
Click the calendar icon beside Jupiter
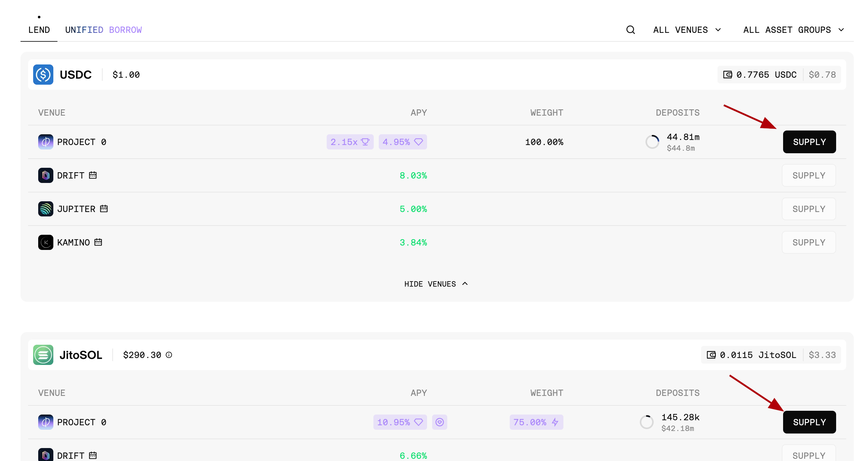tap(104, 209)
